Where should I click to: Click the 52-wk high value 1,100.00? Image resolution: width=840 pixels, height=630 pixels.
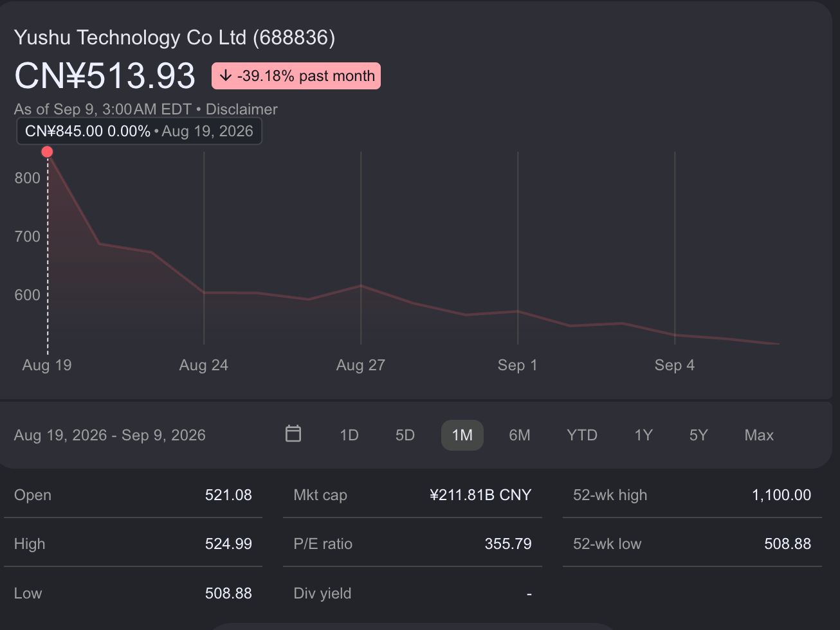tap(781, 495)
